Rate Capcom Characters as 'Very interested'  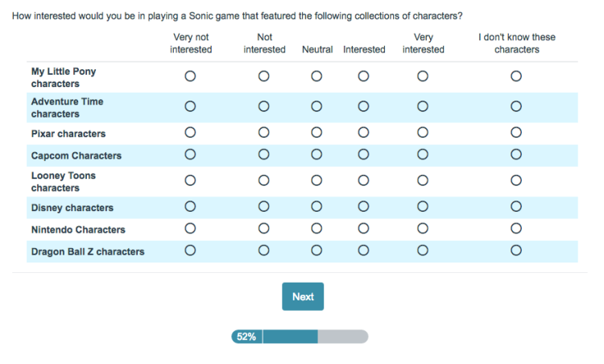[x=423, y=155]
